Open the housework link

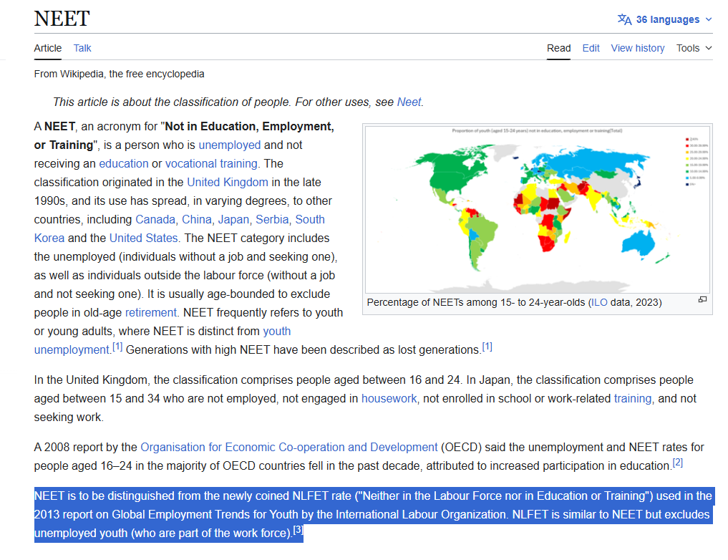tap(389, 399)
